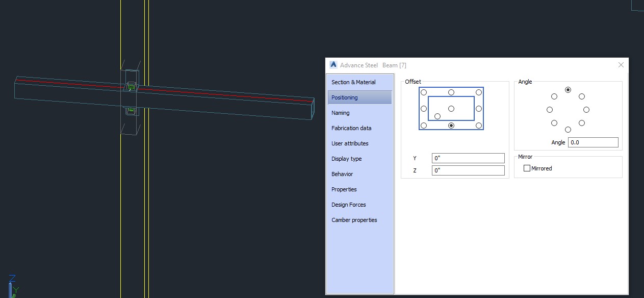Image resolution: width=644 pixels, height=298 pixels.
Task: View the Design Forces section
Action: (348, 205)
